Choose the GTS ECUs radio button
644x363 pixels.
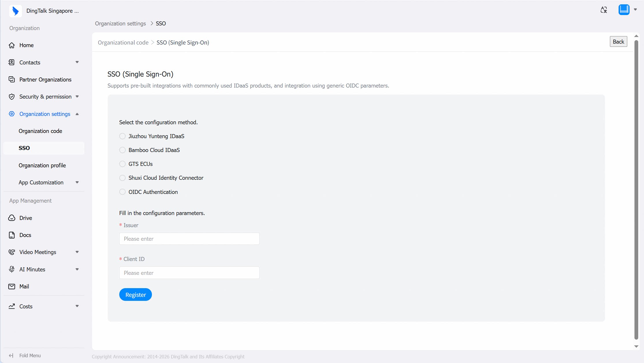click(x=122, y=164)
